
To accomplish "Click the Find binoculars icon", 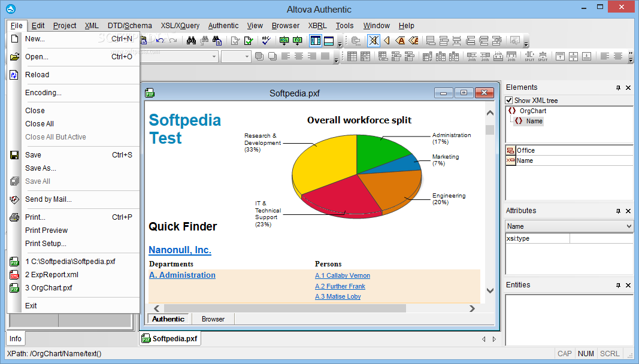I will pyautogui.click(x=191, y=40).
